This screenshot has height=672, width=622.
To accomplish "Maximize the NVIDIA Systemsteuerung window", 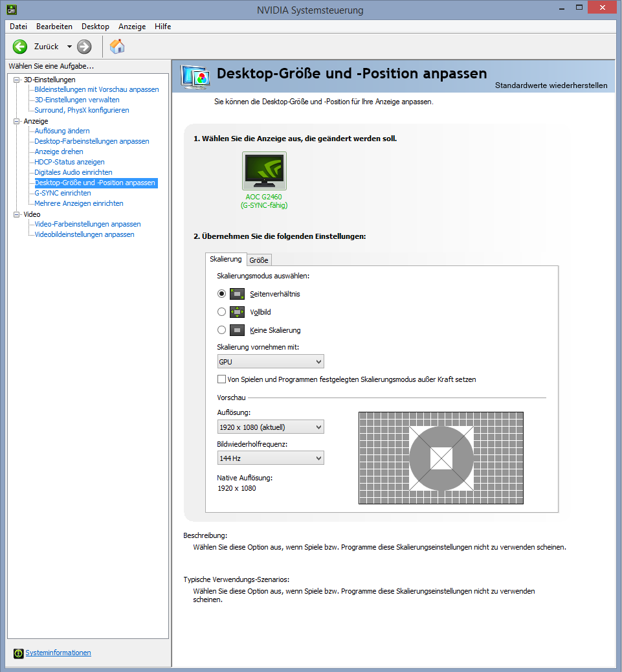I will [579, 8].
